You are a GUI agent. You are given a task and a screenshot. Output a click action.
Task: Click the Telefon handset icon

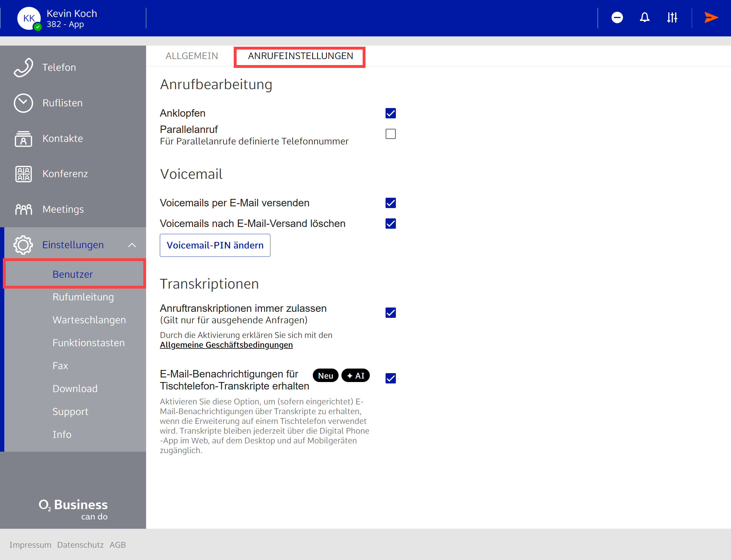point(23,67)
